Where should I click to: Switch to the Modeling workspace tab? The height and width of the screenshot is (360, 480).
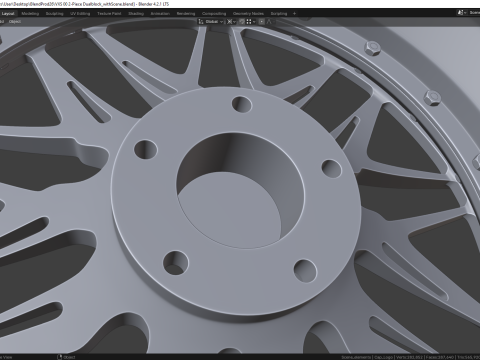tap(30, 14)
